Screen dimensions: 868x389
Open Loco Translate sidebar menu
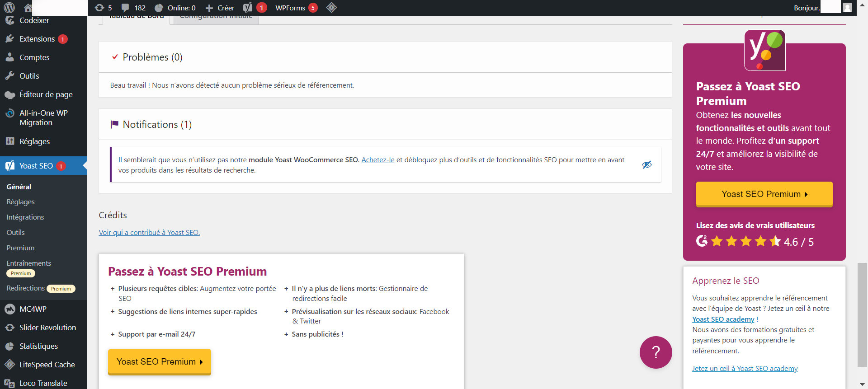43,383
